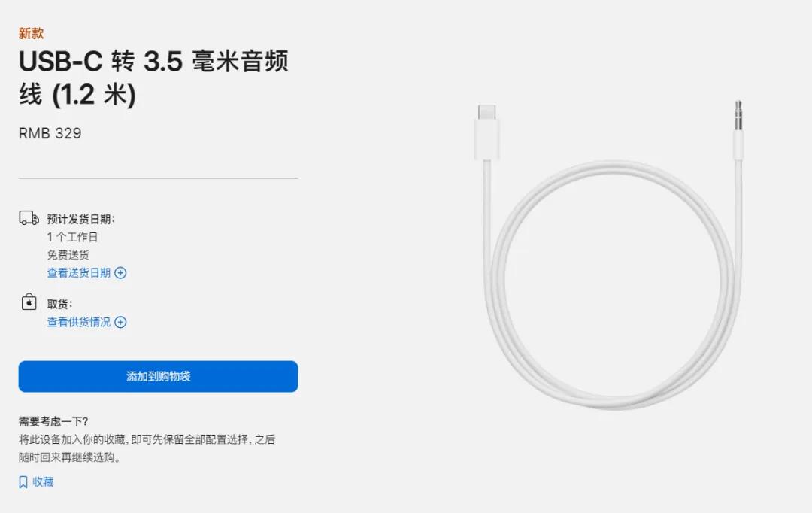Click the 取货 heading
The image size is (812, 513).
click(59, 304)
